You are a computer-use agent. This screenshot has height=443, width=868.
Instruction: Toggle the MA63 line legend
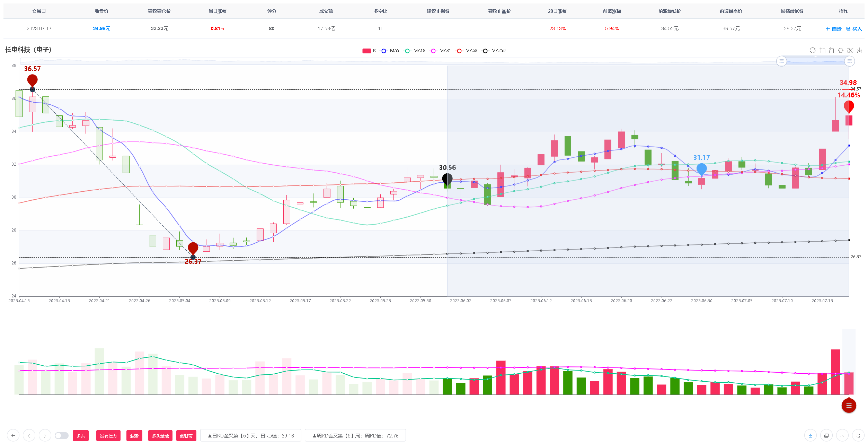click(466, 51)
